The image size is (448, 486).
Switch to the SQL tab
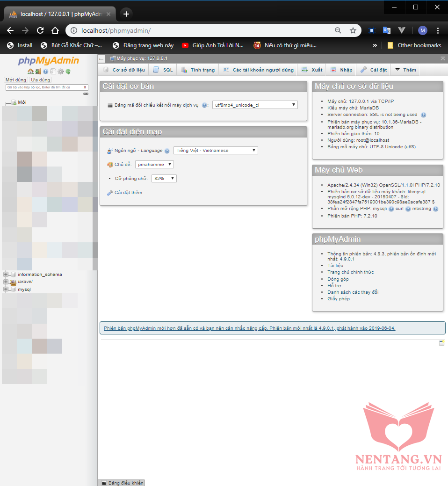(x=163, y=70)
